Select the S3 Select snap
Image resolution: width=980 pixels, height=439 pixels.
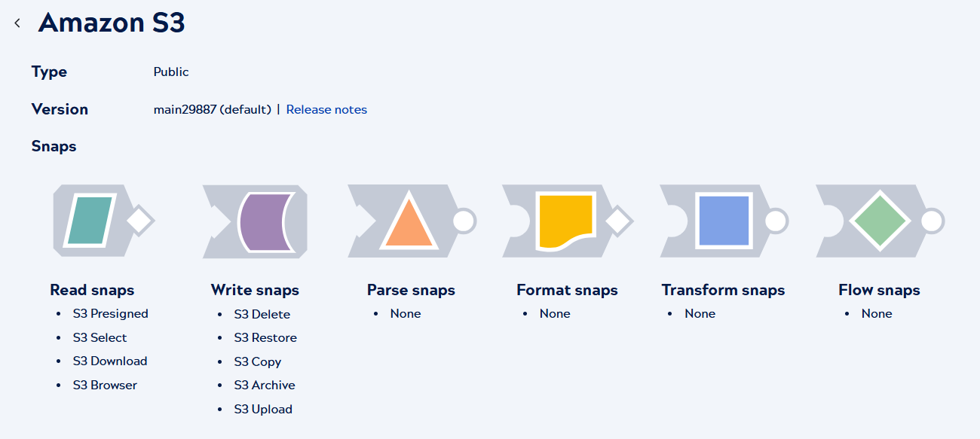(100, 338)
